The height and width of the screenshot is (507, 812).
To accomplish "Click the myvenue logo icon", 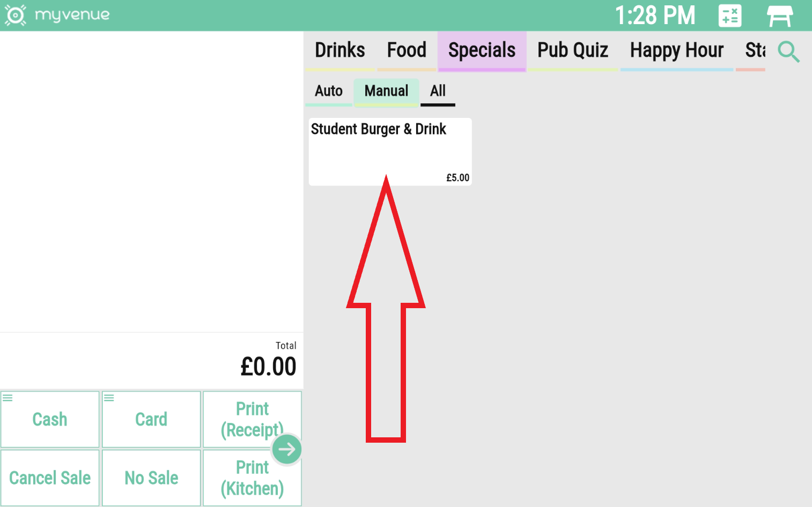I will [x=15, y=15].
